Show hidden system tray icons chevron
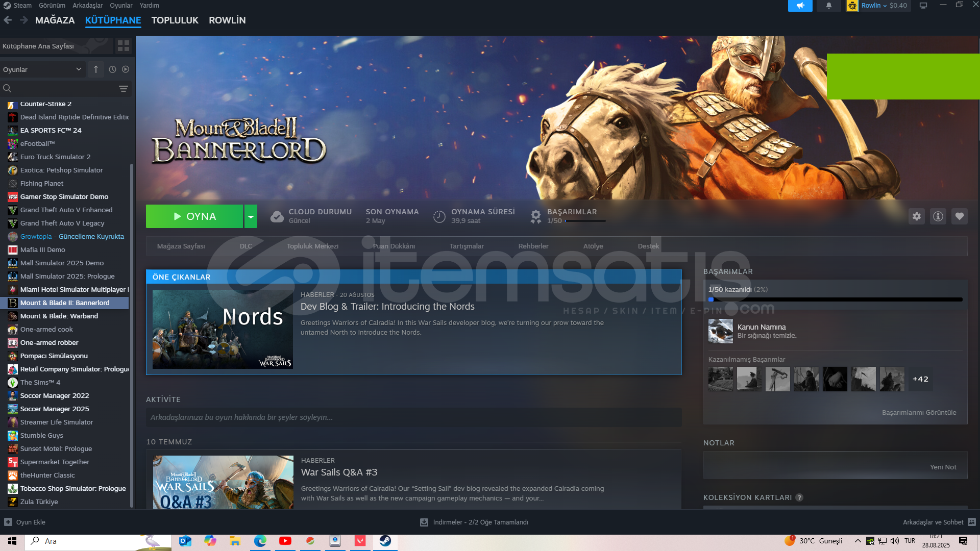980x551 pixels. pos(857,541)
